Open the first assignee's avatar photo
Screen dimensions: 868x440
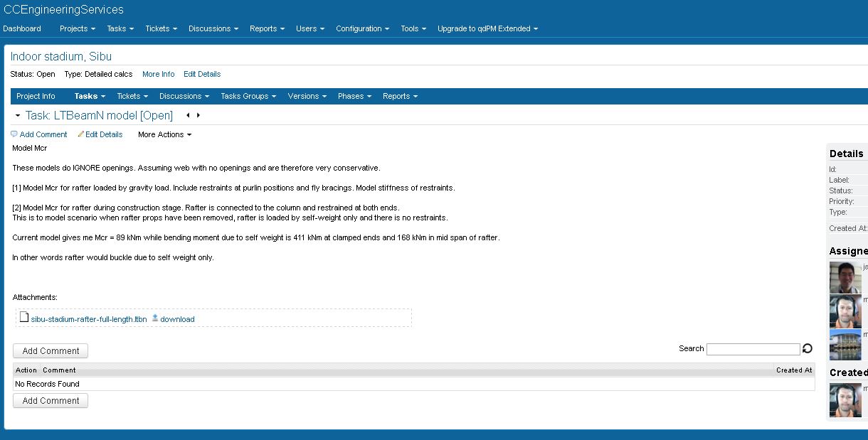[845, 278]
